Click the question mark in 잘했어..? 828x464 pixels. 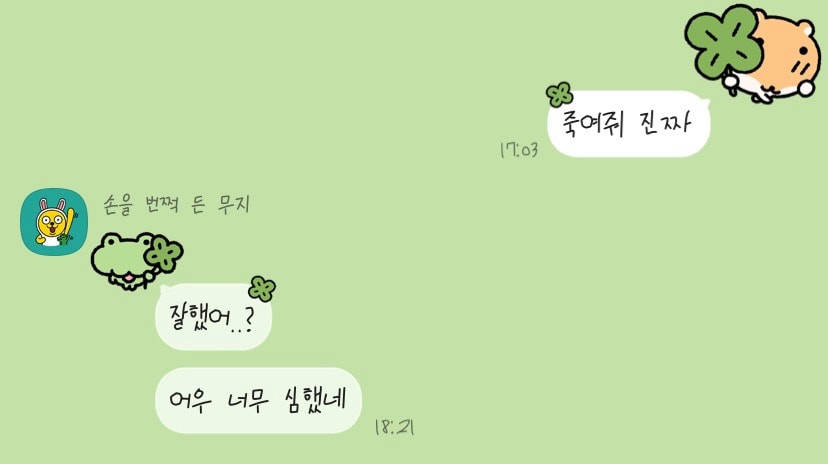tap(249, 320)
